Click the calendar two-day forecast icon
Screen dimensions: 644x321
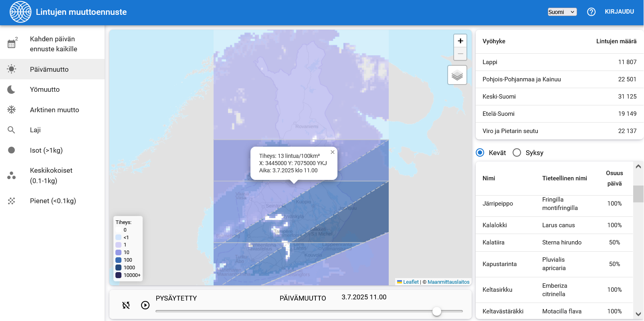(12, 44)
